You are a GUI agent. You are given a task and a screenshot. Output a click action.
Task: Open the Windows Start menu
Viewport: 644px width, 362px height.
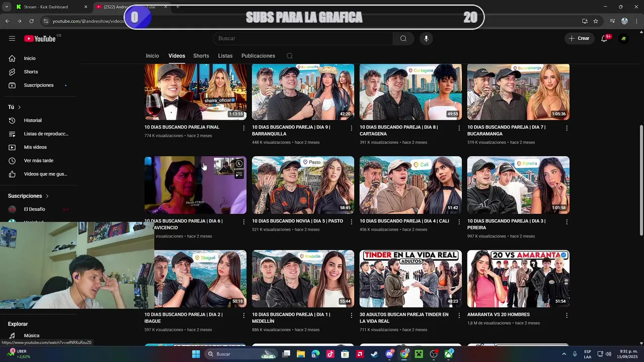[196, 354]
